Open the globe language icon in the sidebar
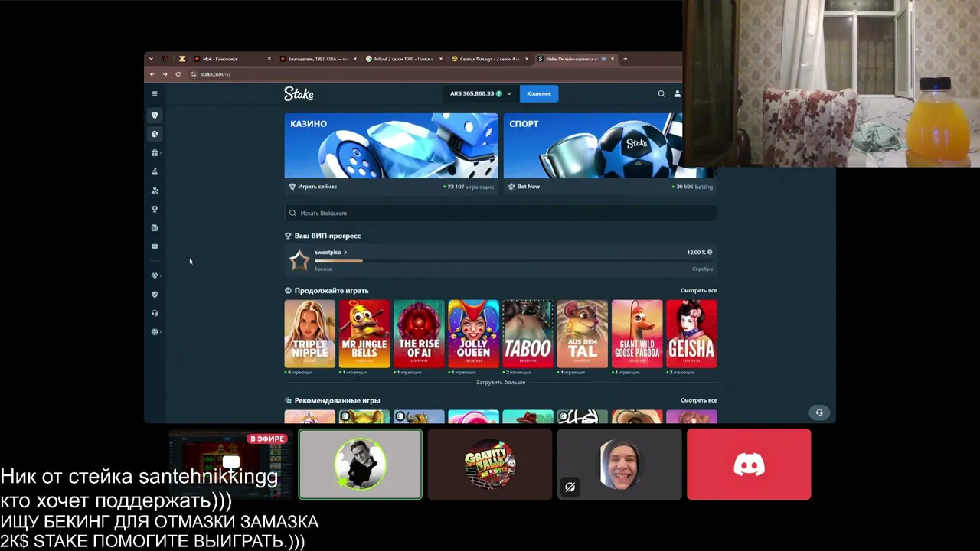 (x=155, y=332)
